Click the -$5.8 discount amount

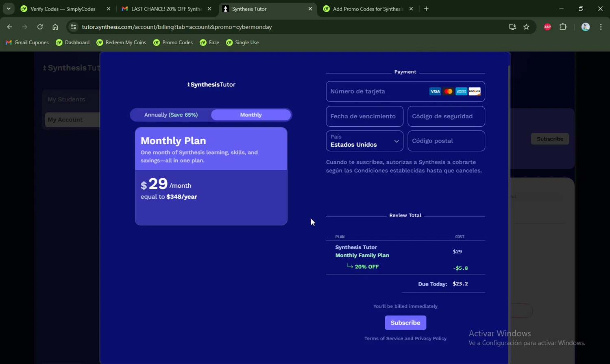click(461, 268)
